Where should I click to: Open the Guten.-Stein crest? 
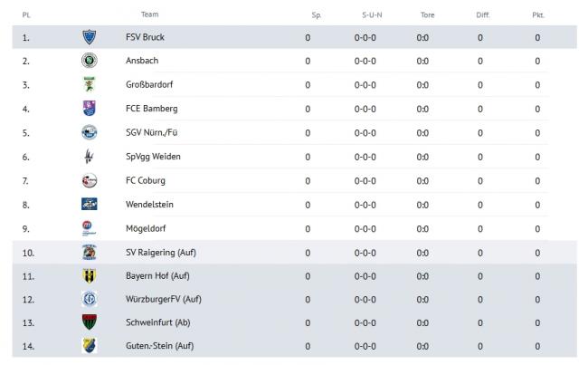pos(90,345)
